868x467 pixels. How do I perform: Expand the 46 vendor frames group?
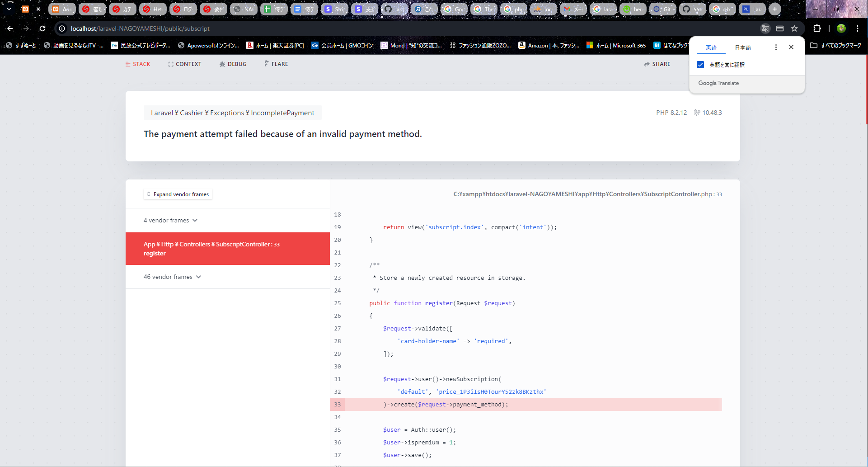(x=172, y=277)
